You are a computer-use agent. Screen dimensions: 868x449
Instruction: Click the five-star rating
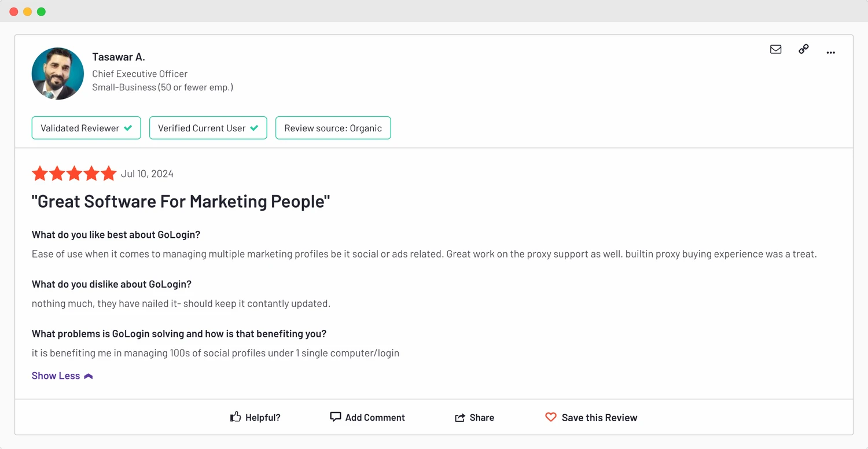(74, 174)
